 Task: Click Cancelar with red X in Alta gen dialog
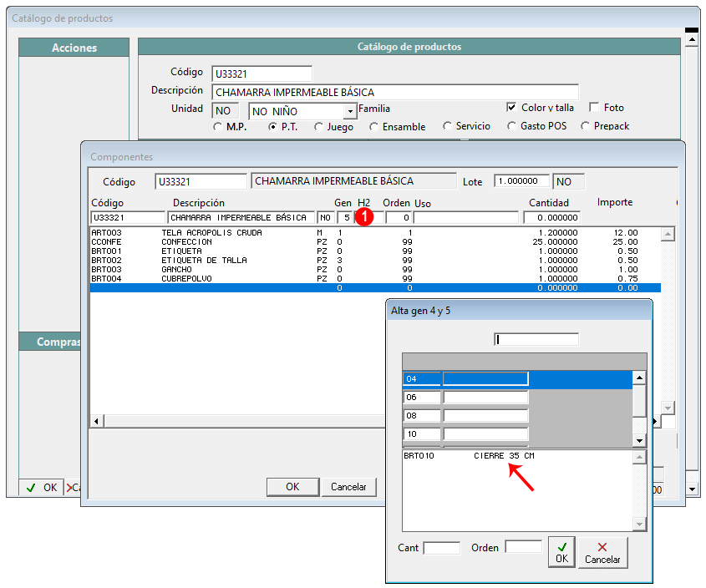pos(602,552)
